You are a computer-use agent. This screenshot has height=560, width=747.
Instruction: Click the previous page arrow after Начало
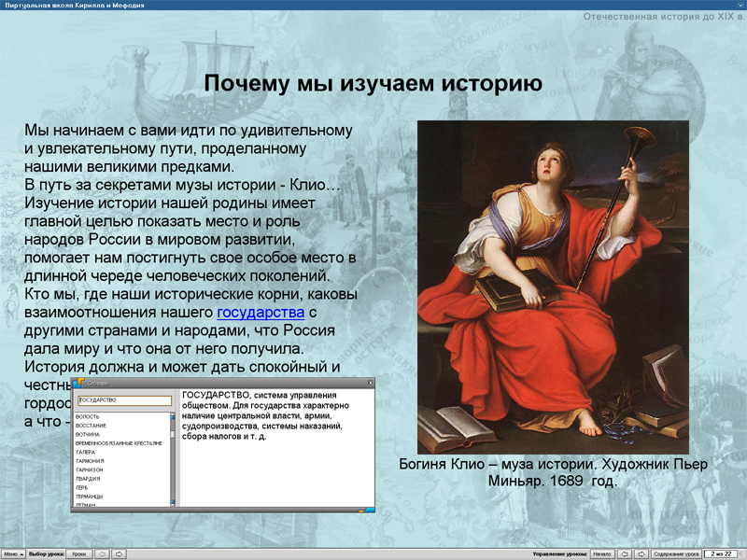(627, 553)
